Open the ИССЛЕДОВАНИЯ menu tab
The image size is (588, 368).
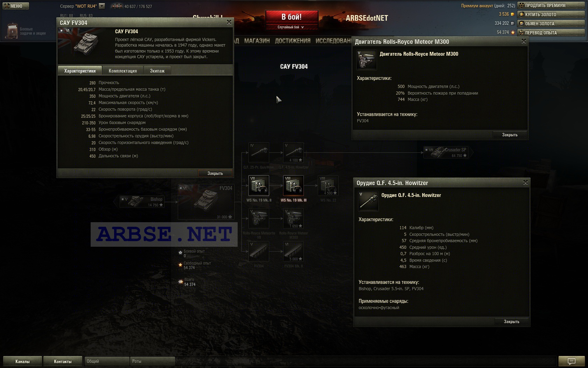tap(334, 41)
